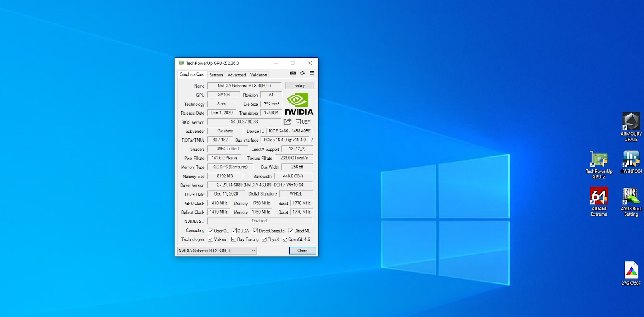Open the 27GK750F desktop file
Screen dimensions: 644x317
(x=631, y=274)
